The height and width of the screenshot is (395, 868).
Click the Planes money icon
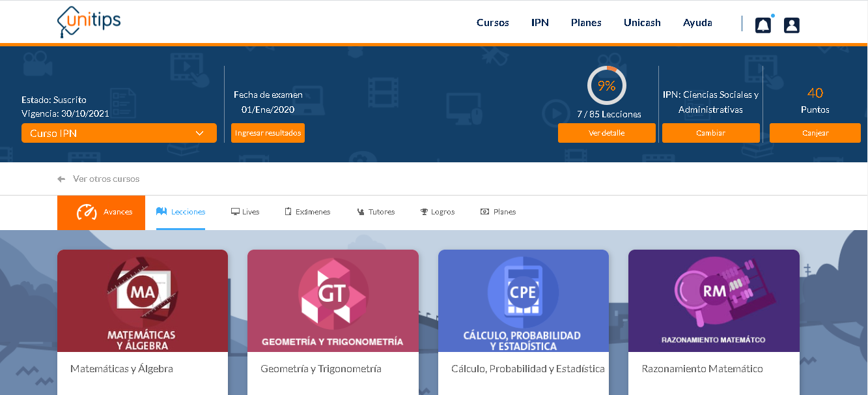click(x=484, y=212)
